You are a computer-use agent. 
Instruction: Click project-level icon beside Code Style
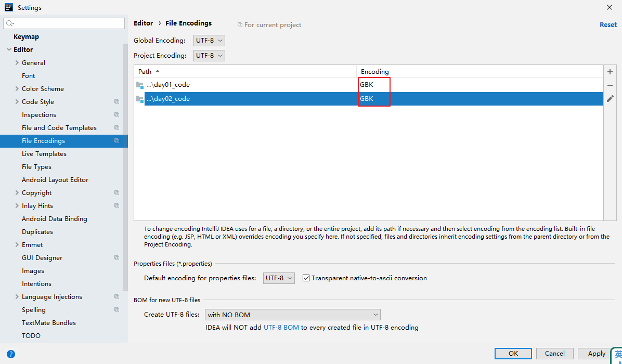[116, 102]
